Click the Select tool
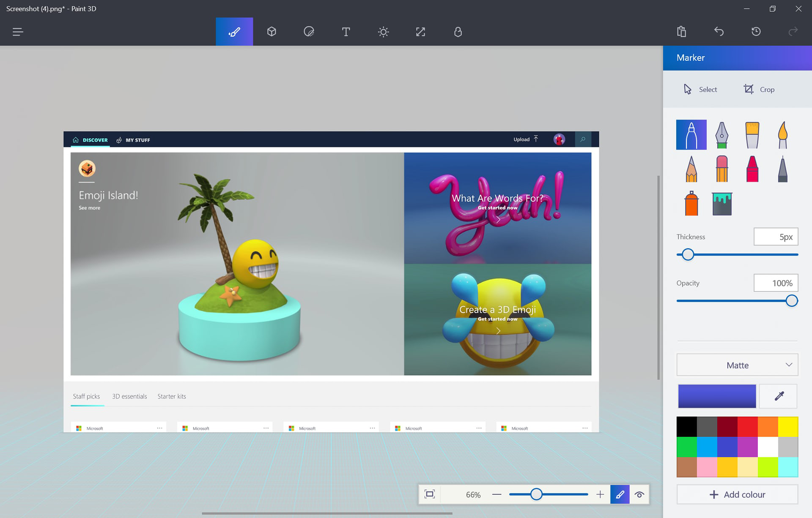This screenshot has width=812, height=518. coord(701,89)
